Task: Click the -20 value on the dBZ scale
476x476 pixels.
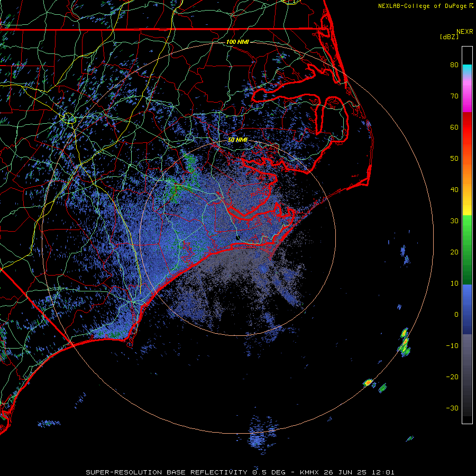Action: click(452, 377)
